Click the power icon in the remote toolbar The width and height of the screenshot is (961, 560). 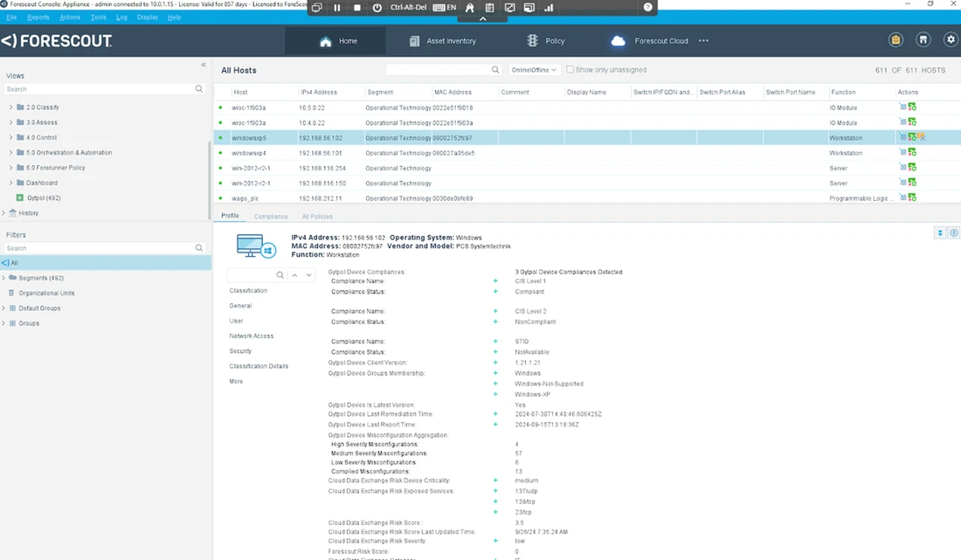click(x=377, y=8)
